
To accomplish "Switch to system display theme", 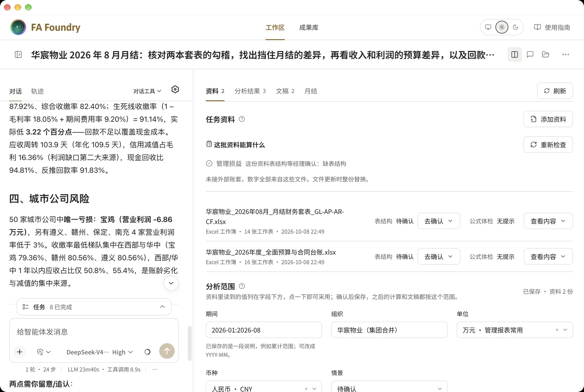I will point(488,27).
